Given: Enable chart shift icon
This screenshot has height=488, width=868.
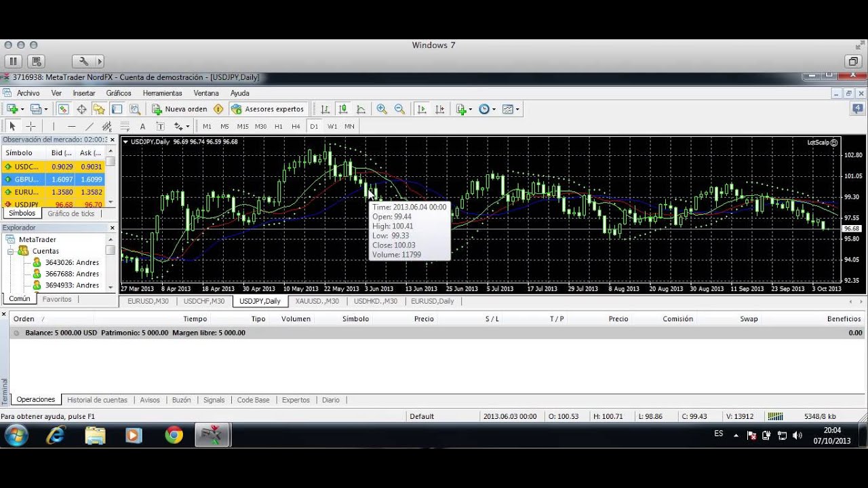Looking at the screenshot, I should tap(439, 108).
